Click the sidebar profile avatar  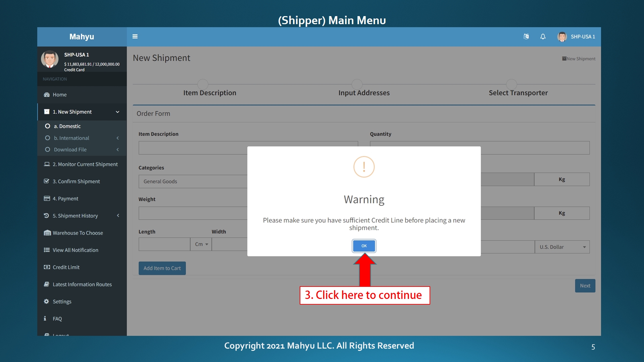coord(50,59)
